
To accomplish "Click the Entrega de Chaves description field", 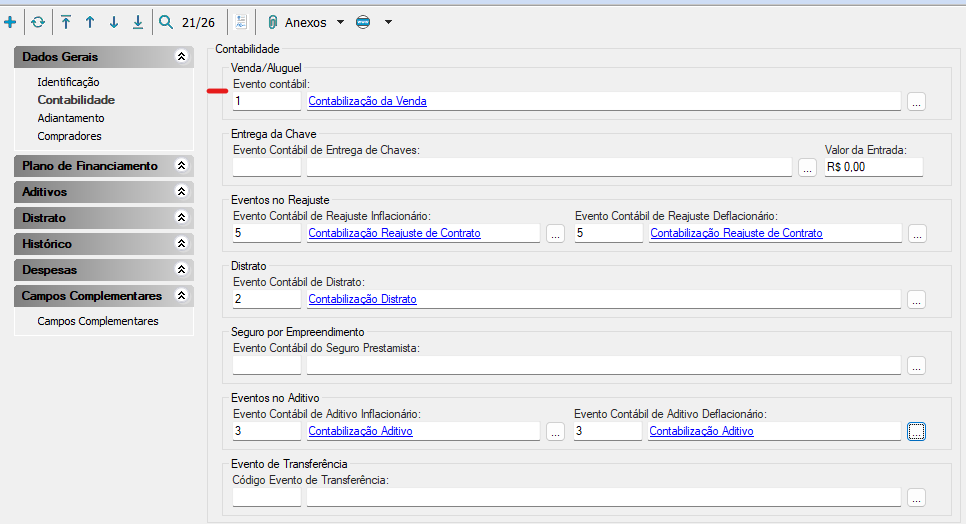I will pyautogui.click(x=549, y=167).
